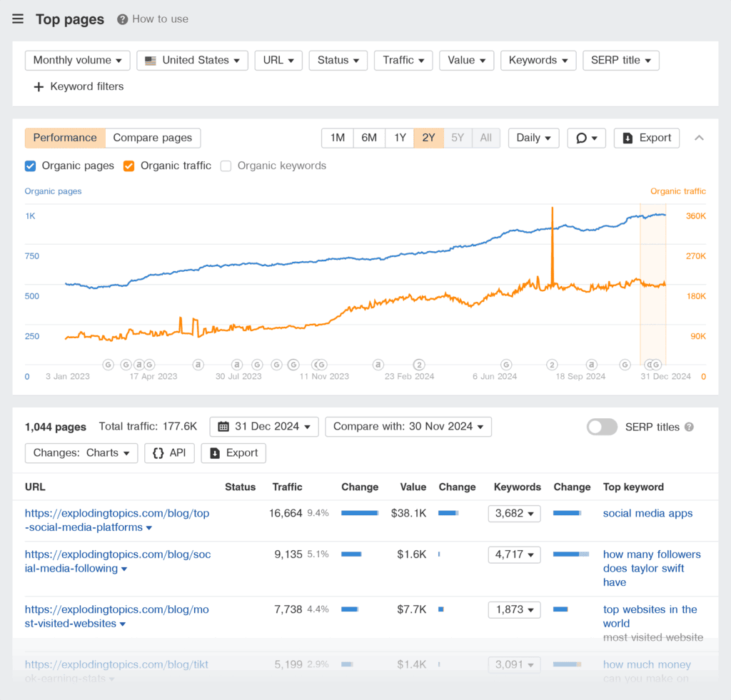Viewport: 731px width, 700px height.
Task: Open the Monthly volume filter dropdown
Action: (77, 60)
